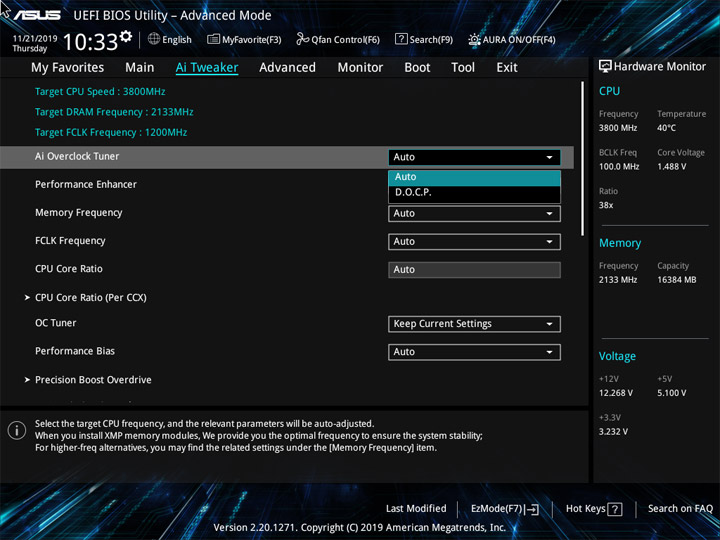Click Target DRAM Frequency : 2133MHz text
This screenshot has height=540, width=720.
114,112
